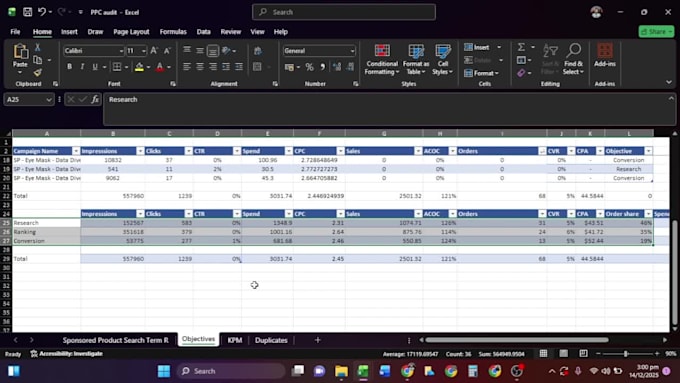Screen dimensions: 680x383
Task: Click AutoSum sigma icon
Action: tap(521, 47)
